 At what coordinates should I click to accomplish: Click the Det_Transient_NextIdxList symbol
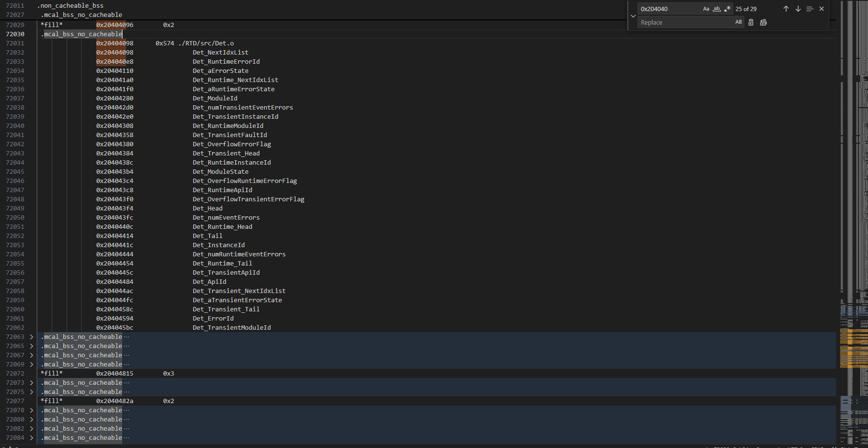pos(239,291)
